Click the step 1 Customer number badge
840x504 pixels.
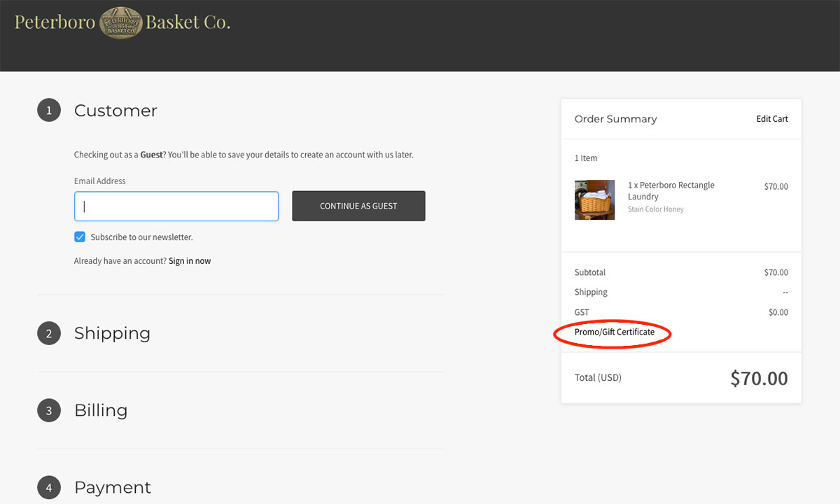coord(49,110)
